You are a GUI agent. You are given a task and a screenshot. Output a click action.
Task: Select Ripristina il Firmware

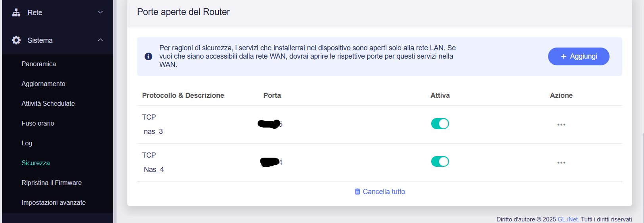(52, 183)
